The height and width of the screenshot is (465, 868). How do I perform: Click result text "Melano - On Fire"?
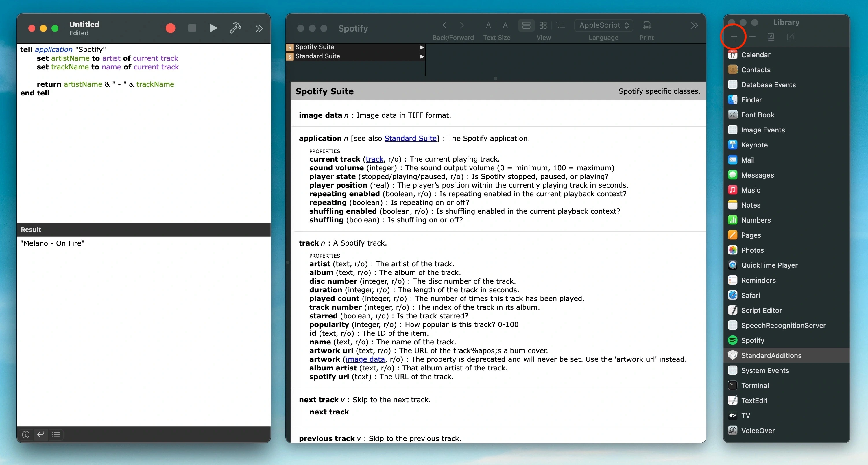click(52, 243)
